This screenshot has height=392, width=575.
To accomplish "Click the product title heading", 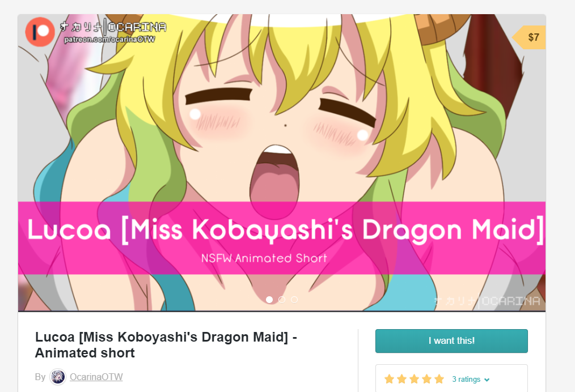I will point(166,345).
